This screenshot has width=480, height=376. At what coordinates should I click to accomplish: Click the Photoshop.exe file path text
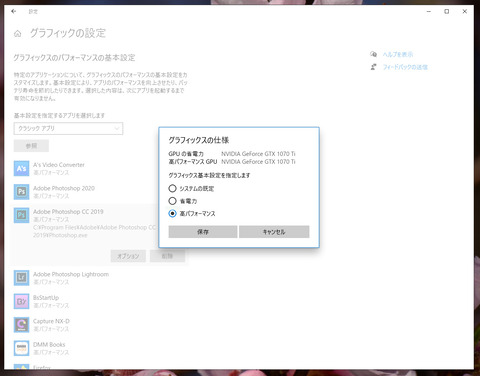tap(94, 231)
